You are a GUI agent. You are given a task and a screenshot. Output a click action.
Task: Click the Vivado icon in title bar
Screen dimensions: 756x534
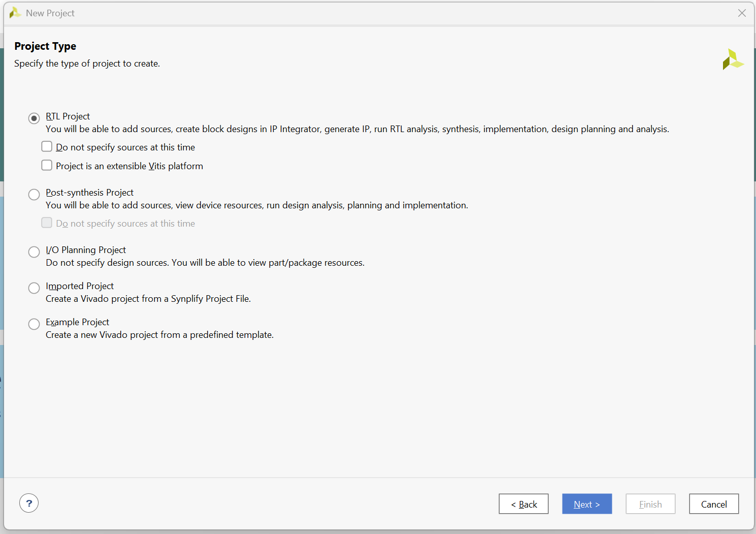[15, 13]
